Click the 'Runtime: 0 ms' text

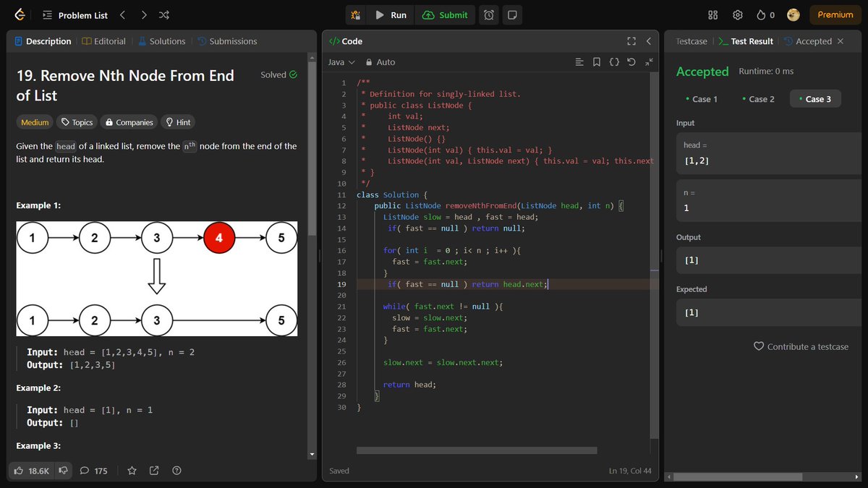coord(766,71)
